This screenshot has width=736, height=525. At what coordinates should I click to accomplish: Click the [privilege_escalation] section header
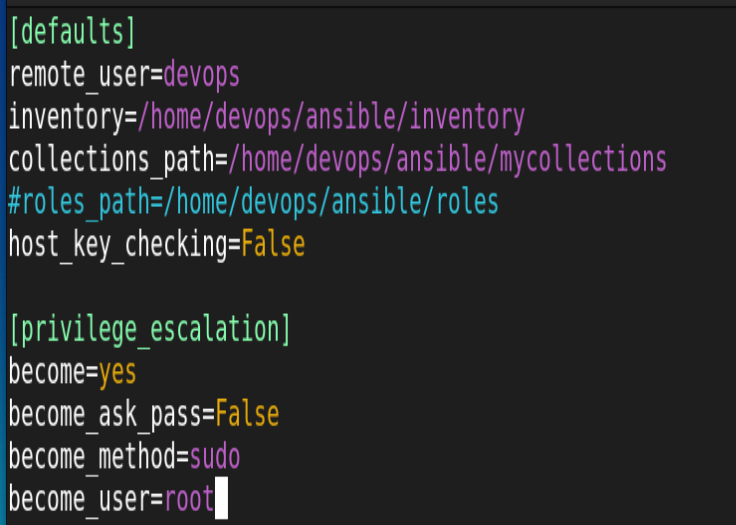(150, 330)
